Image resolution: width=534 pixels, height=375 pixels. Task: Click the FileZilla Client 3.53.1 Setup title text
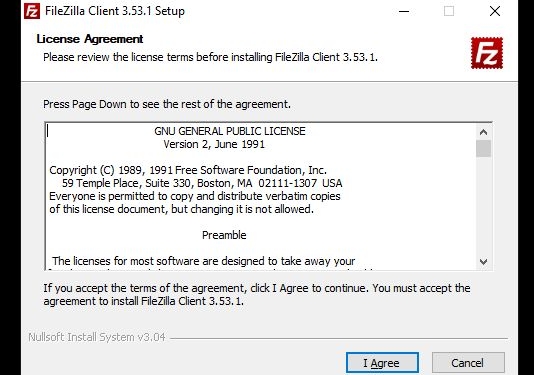pos(115,11)
